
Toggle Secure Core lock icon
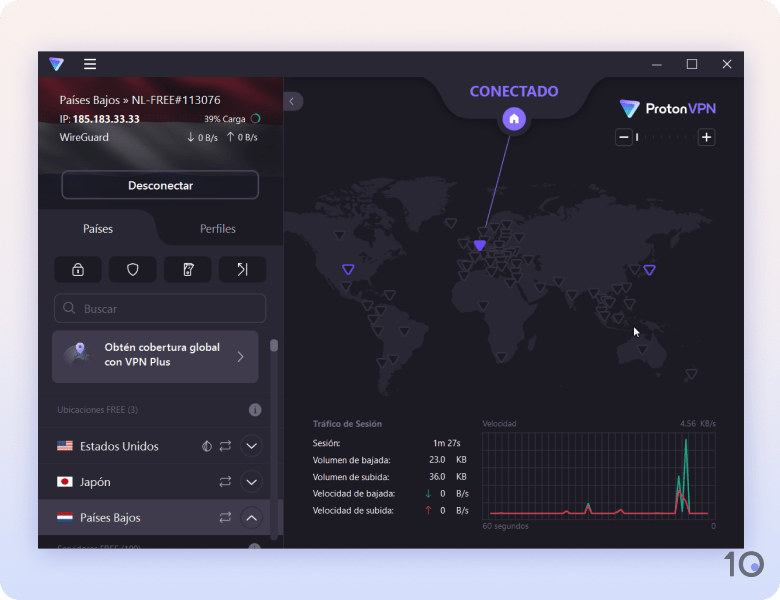pyautogui.click(x=78, y=270)
